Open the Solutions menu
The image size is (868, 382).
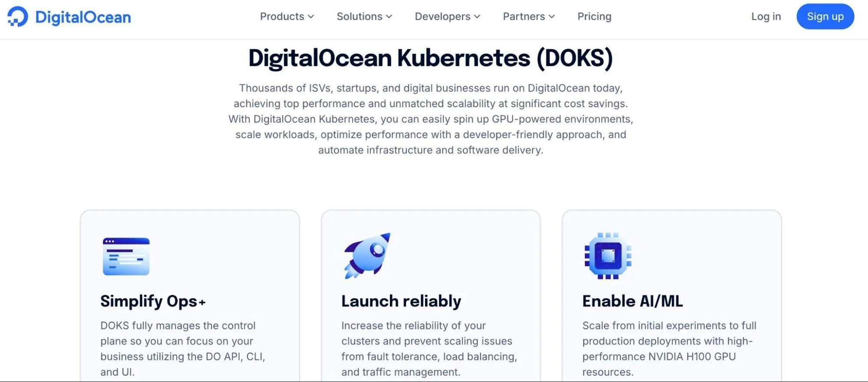click(364, 16)
